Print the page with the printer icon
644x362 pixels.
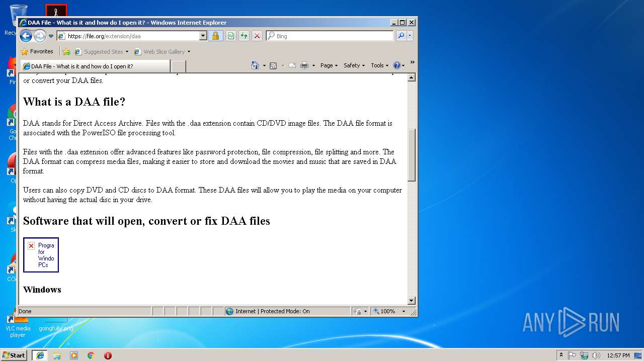pyautogui.click(x=304, y=65)
